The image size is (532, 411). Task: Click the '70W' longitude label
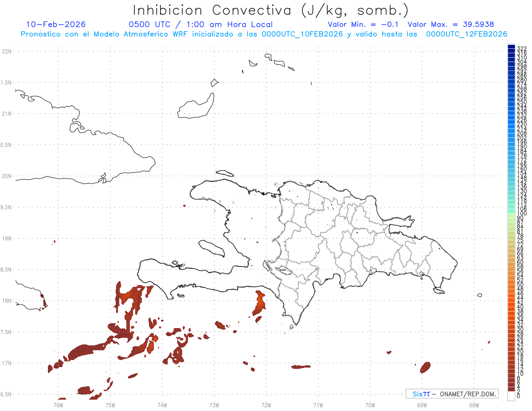coord(370,405)
